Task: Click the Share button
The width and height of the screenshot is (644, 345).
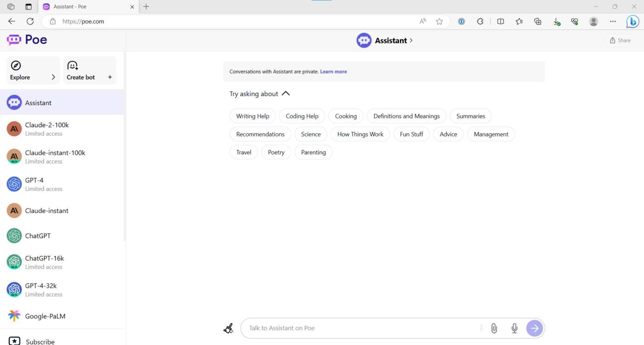Action: [x=620, y=40]
